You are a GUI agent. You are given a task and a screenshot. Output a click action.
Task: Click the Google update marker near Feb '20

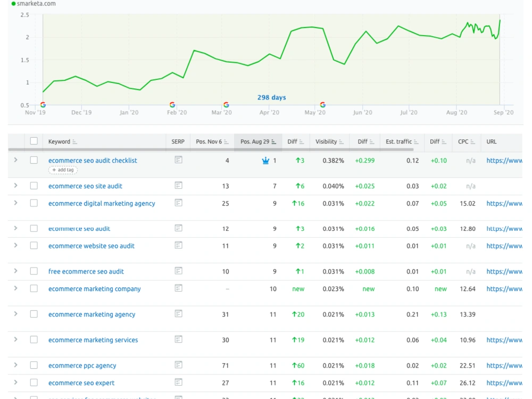172,104
